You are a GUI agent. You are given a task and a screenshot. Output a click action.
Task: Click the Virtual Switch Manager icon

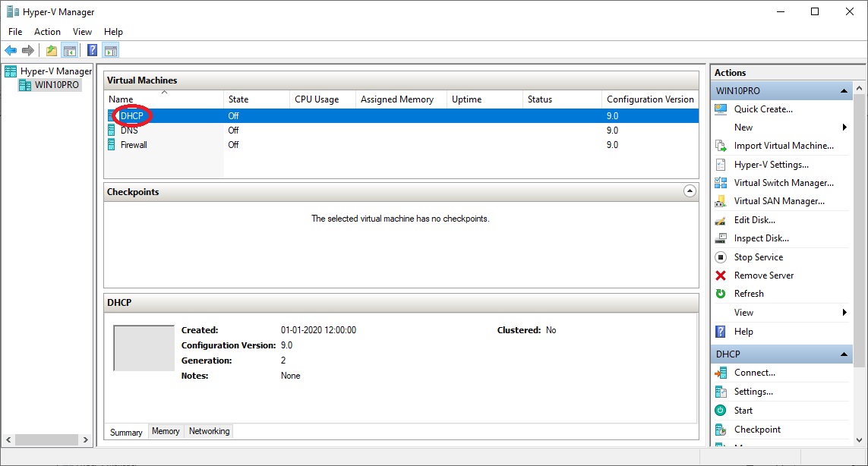[x=721, y=183]
